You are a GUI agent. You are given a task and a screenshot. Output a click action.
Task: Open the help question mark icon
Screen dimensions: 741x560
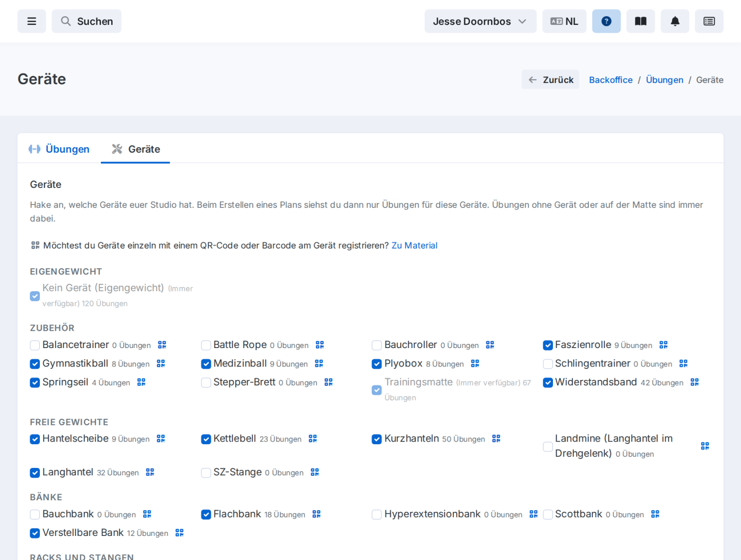(x=606, y=21)
